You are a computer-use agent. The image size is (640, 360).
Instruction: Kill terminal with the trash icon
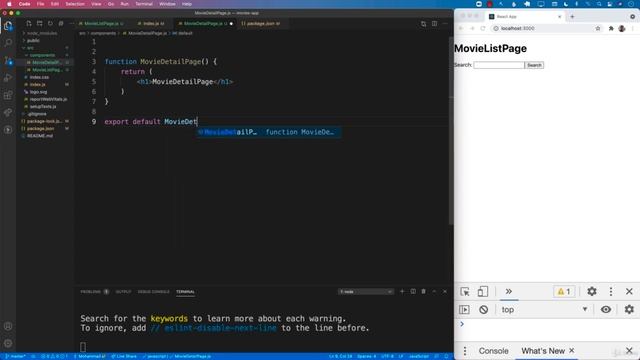(x=424, y=291)
